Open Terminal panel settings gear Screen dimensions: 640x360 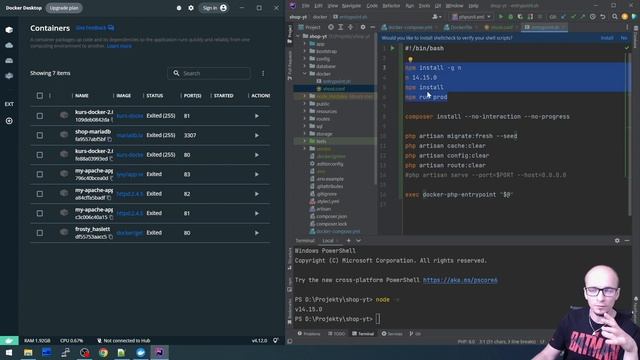click(x=617, y=241)
